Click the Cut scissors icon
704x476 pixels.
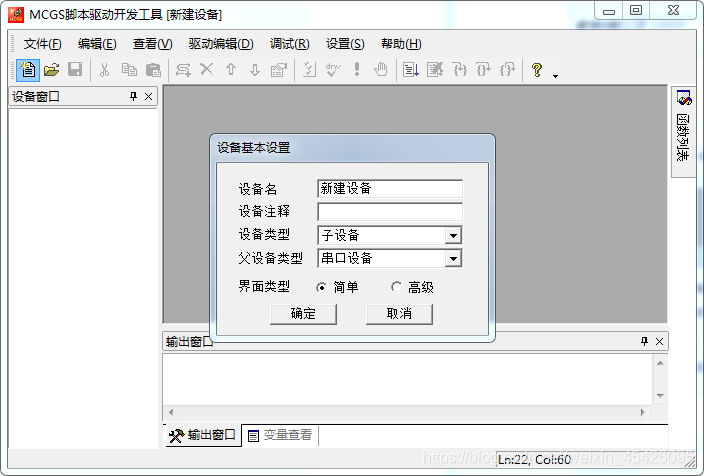click(x=104, y=70)
